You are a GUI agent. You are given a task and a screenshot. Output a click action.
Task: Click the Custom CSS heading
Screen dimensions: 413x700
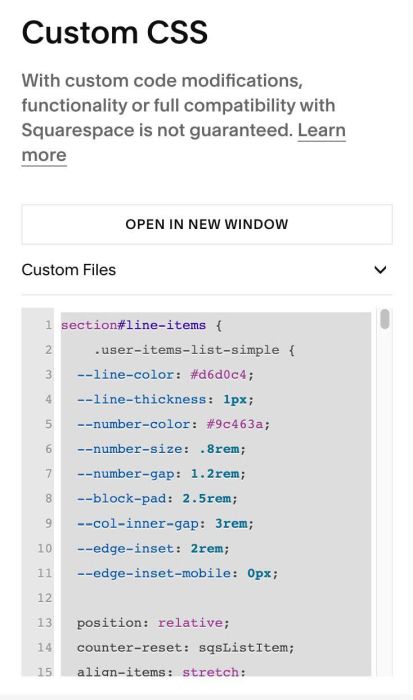click(x=115, y=32)
